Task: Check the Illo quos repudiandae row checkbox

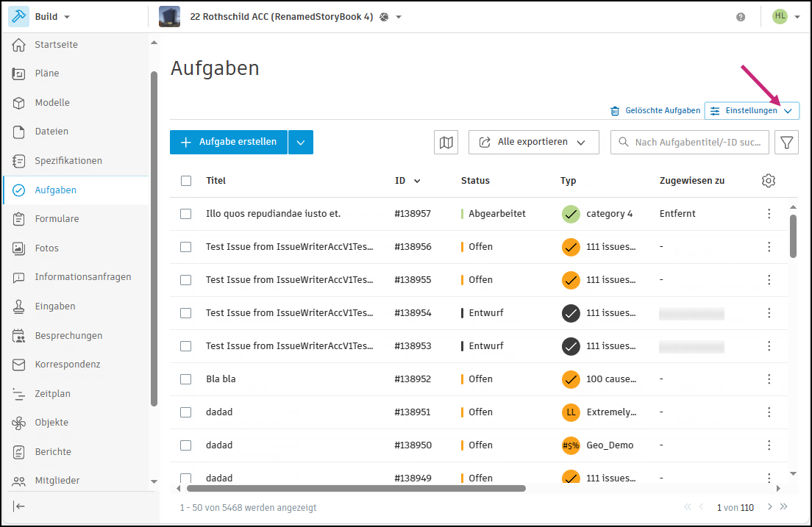Action: tap(186, 214)
